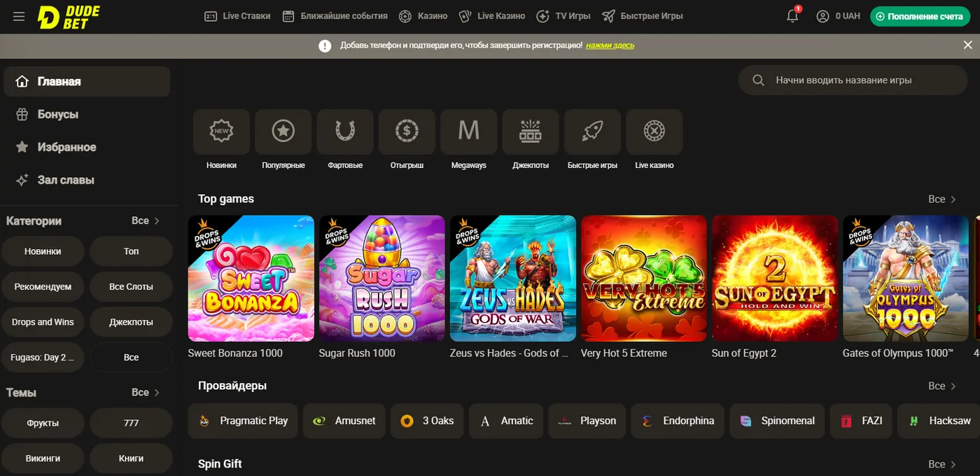Select TV Игры in the header
Viewport: 980px width, 476px height.
563,16
